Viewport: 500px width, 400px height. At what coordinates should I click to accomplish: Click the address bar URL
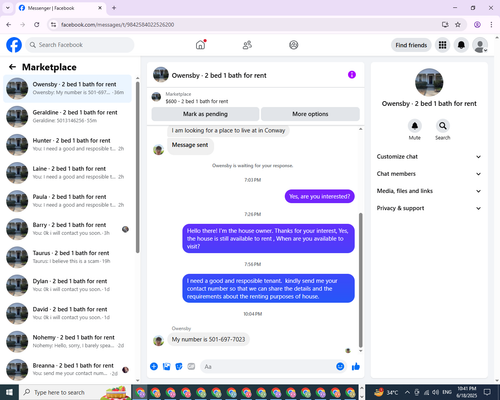pyautogui.click(x=118, y=25)
